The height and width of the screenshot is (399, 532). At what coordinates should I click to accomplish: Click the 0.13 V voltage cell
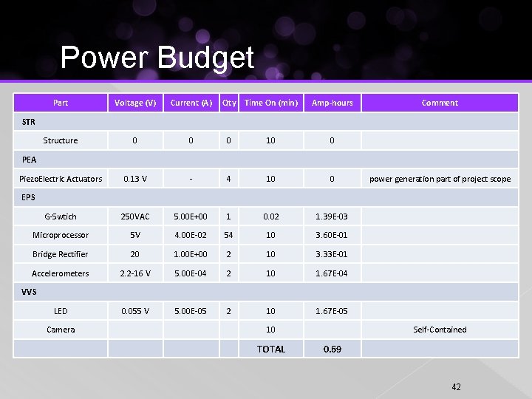135,179
